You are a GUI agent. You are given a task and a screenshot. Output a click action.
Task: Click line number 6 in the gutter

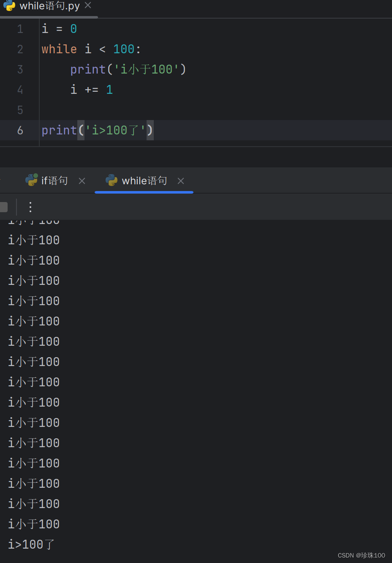click(x=20, y=130)
